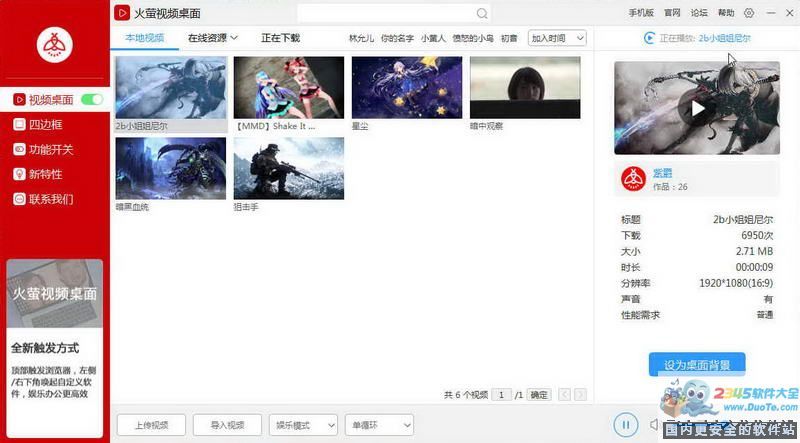The image size is (800, 443).
Task: Pause the video using the pause button
Action: pos(625,425)
